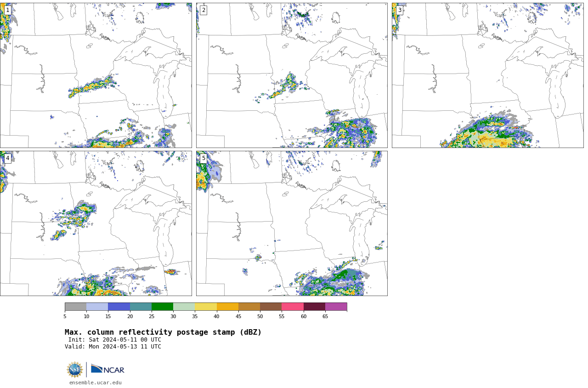Click the pale green 30-35 dBZ swatch
Screen dimensions: 588x388
(x=184, y=307)
